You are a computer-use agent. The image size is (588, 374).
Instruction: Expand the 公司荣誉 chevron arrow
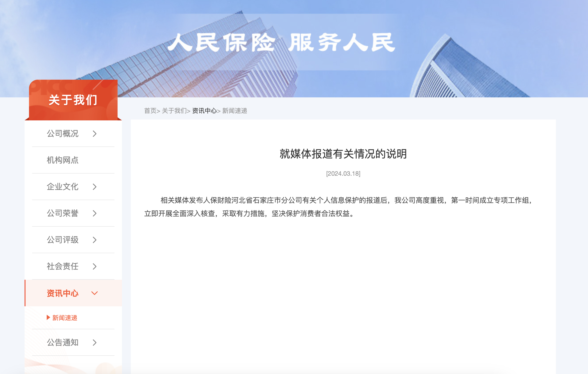coord(95,213)
